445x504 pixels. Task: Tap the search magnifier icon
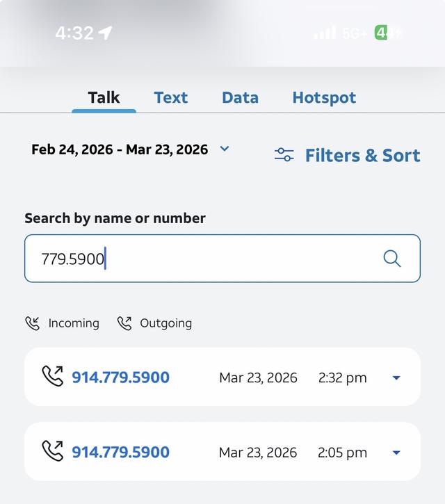point(392,259)
